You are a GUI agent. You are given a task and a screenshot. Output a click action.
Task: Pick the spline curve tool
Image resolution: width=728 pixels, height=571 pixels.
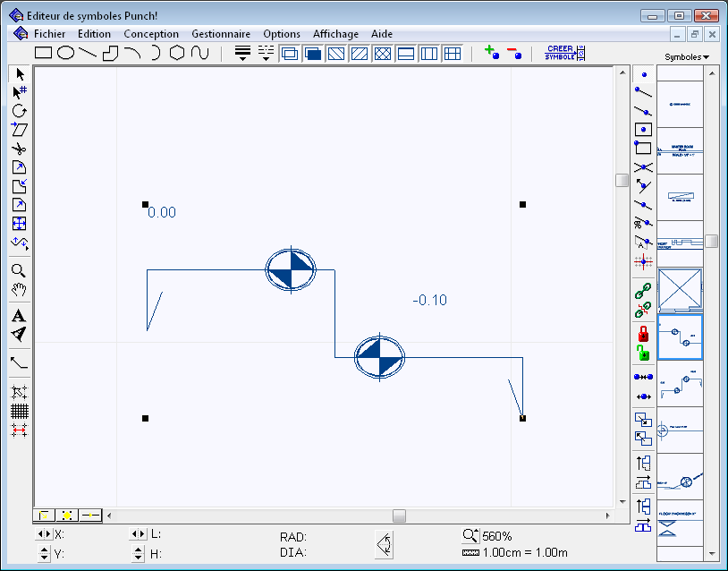point(199,53)
